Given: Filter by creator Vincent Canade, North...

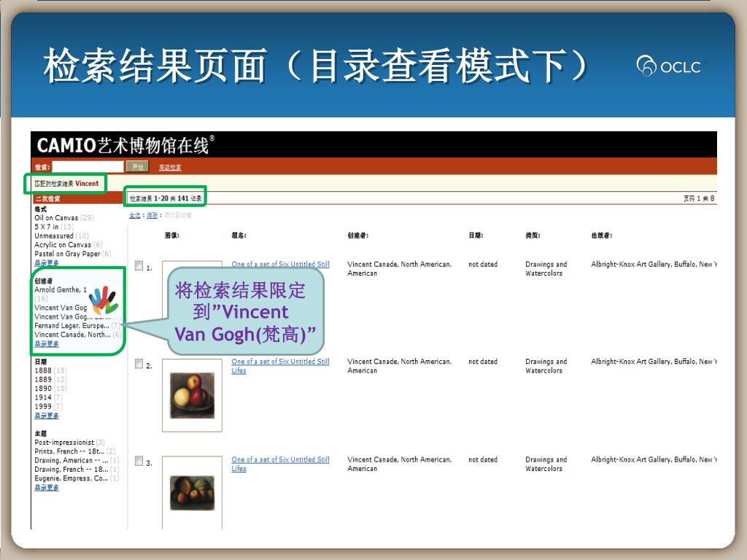Looking at the screenshot, I should pyautogui.click(x=72, y=335).
